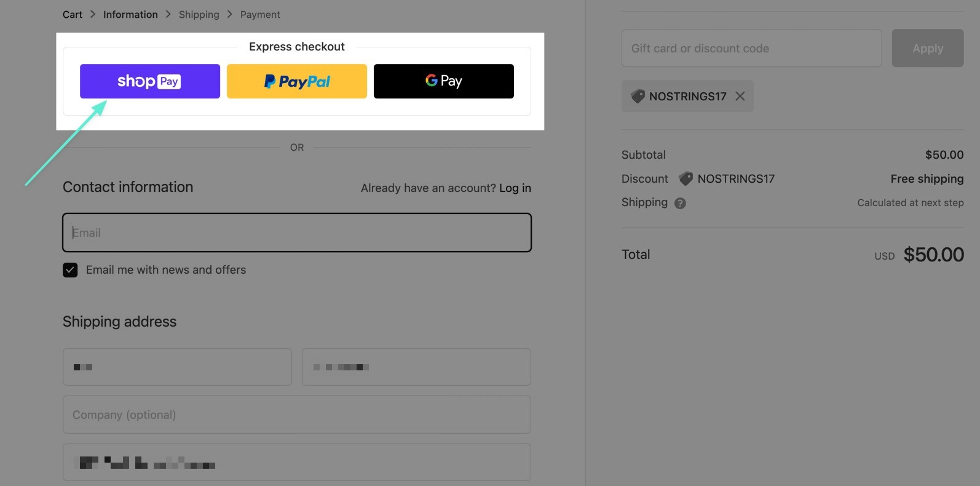Click the Company (optional) field
Screen dimensions: 980x486
point(296,415)
